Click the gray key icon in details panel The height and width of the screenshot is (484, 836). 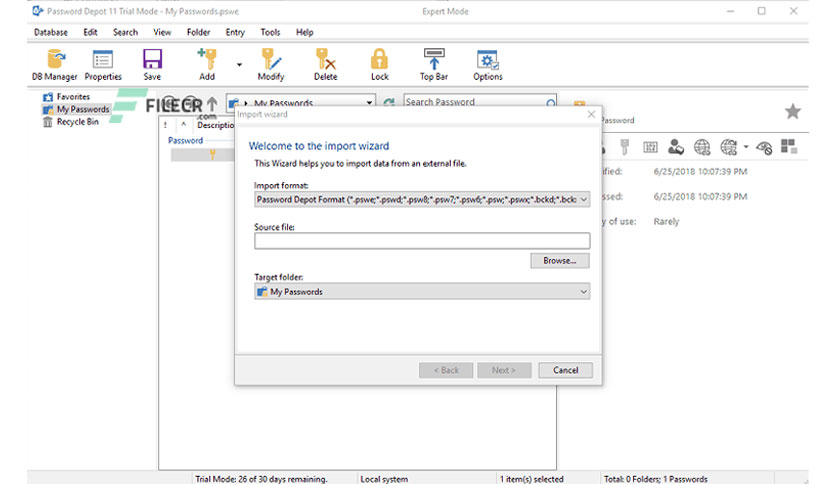624,147
